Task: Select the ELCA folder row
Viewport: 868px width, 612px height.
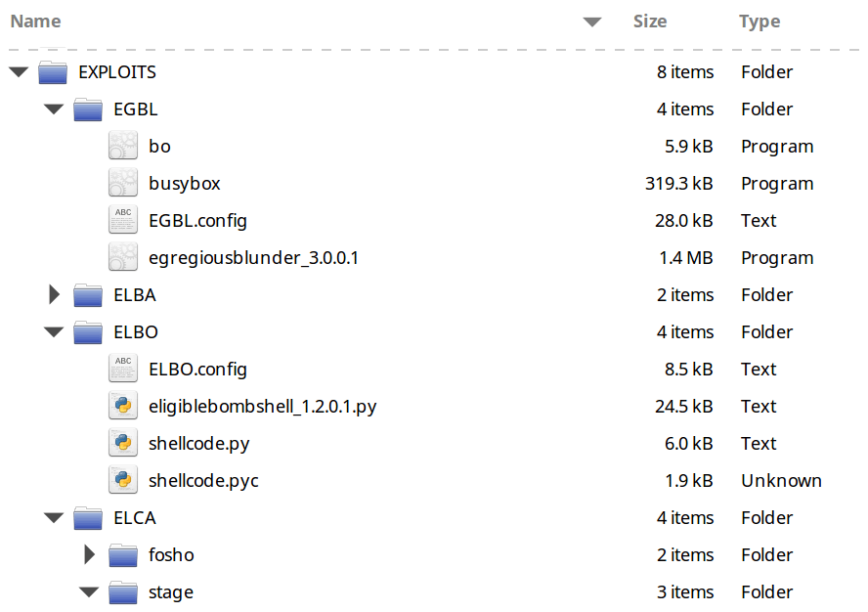Action: click(x=135, y=518)
